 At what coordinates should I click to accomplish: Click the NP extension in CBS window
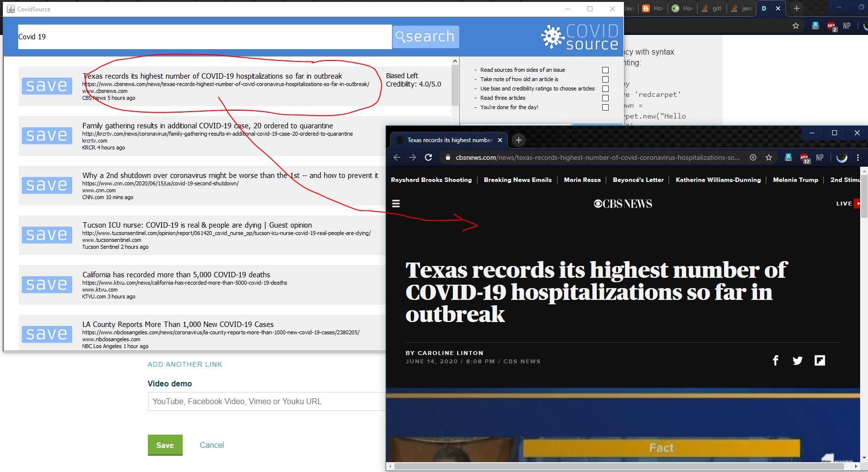(820, 157)
